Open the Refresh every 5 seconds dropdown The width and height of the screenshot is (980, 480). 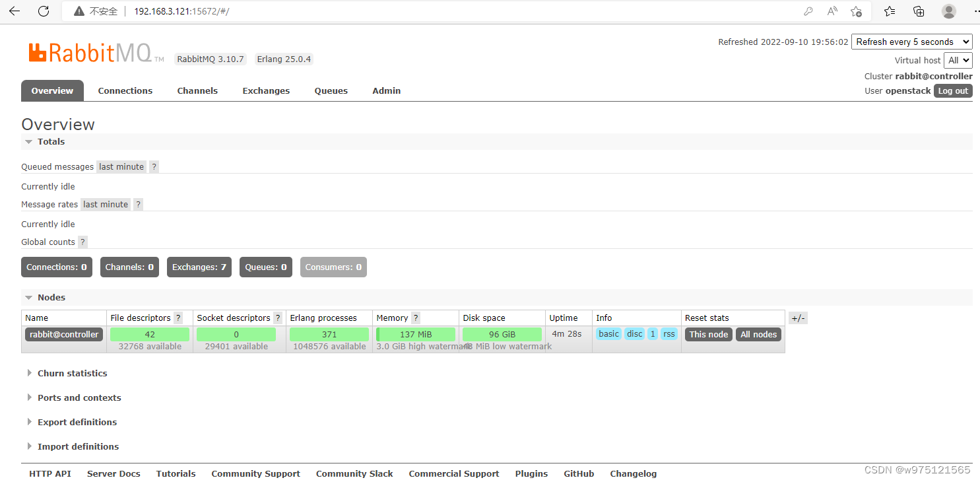tap(911, 42)
